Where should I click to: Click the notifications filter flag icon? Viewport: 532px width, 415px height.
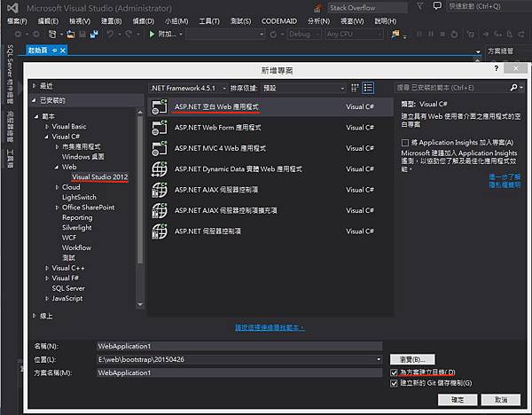coord(420,6)
